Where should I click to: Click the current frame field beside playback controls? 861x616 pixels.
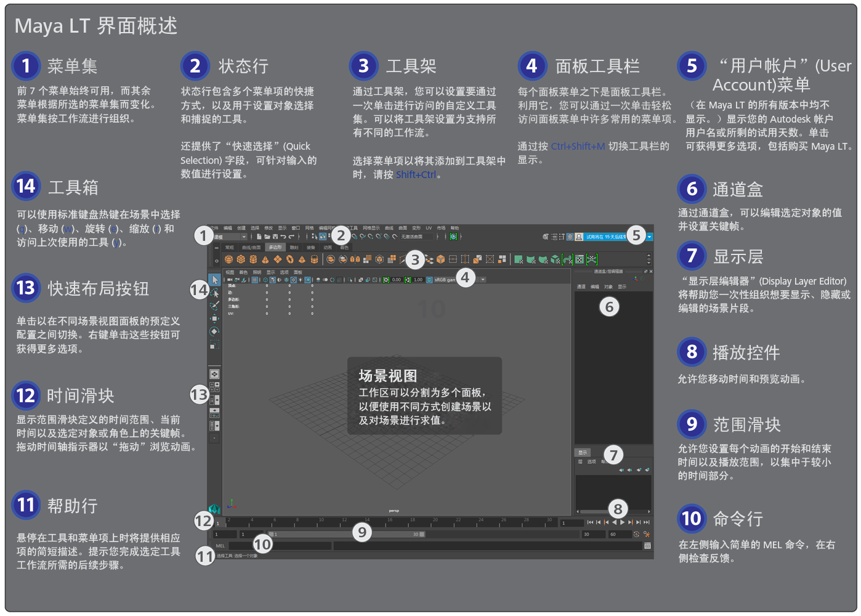point(572,522)
